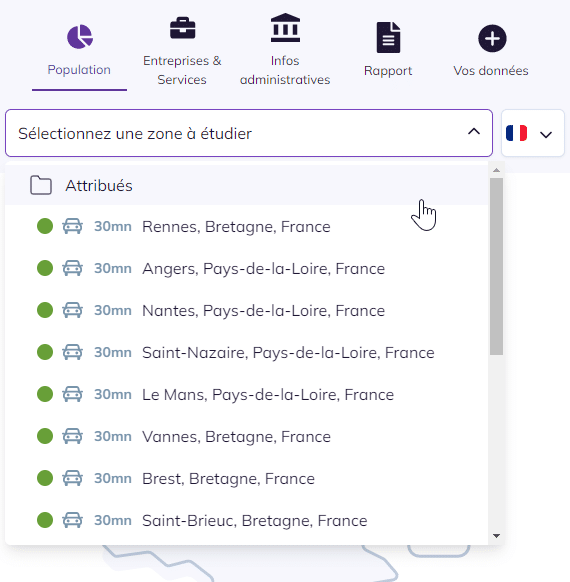Collapse the zone selector chevron
Image resolution: width=570 pixels, height=582 pixels.
coord(474,132)
